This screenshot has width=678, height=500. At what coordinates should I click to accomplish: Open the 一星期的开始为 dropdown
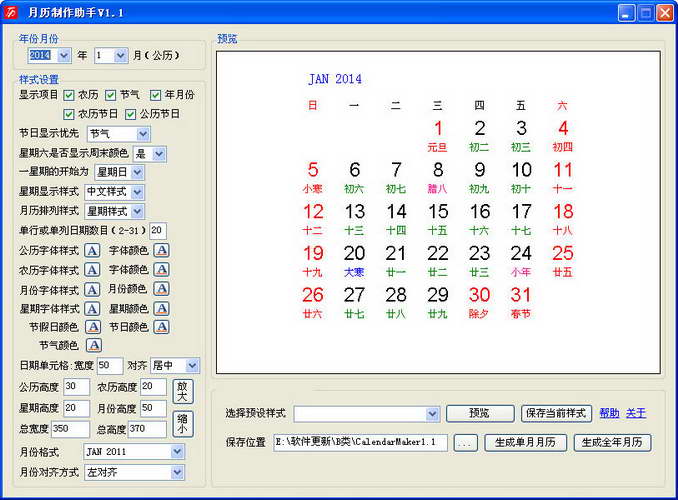(137, 172)
